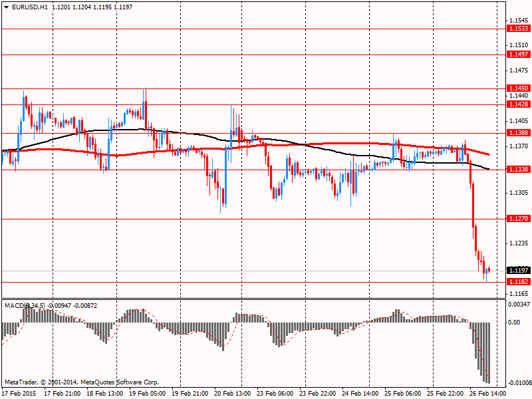
Task: Click the 26 Feb 14:00 time label
Action: click(488, 394)
